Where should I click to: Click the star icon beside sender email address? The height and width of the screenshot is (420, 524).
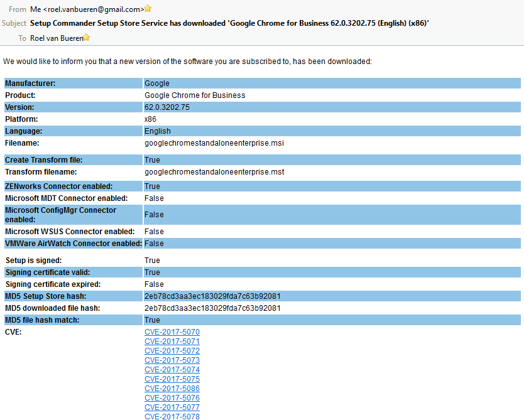(148, 9)
